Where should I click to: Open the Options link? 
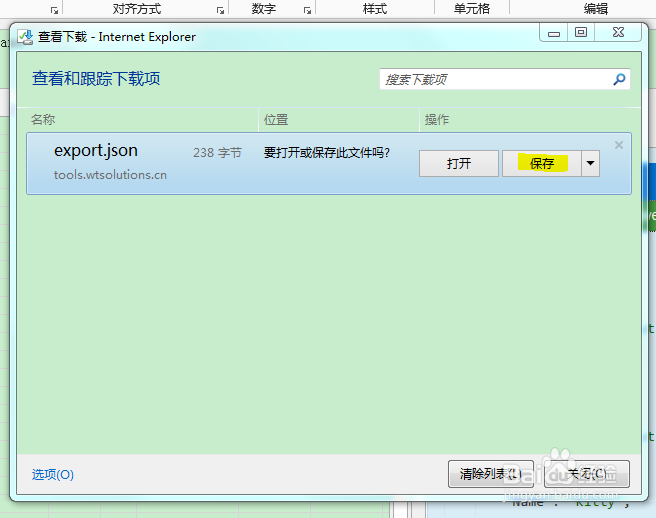pyautogui.click(x=53, y=474)
